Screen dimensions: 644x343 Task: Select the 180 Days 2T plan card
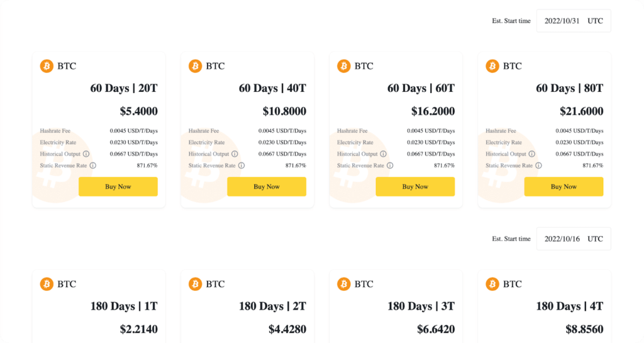(x=247, y=306)
